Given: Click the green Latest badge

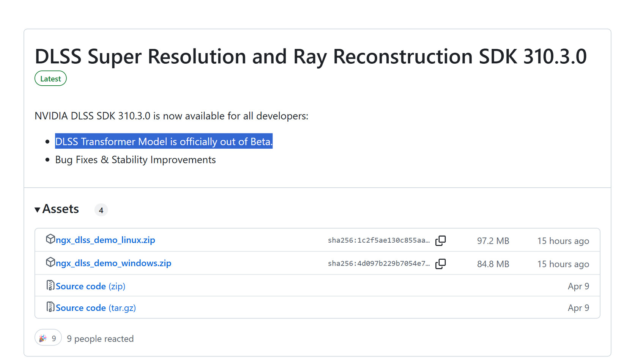Looking at the screenshot, I should point(50,78).
